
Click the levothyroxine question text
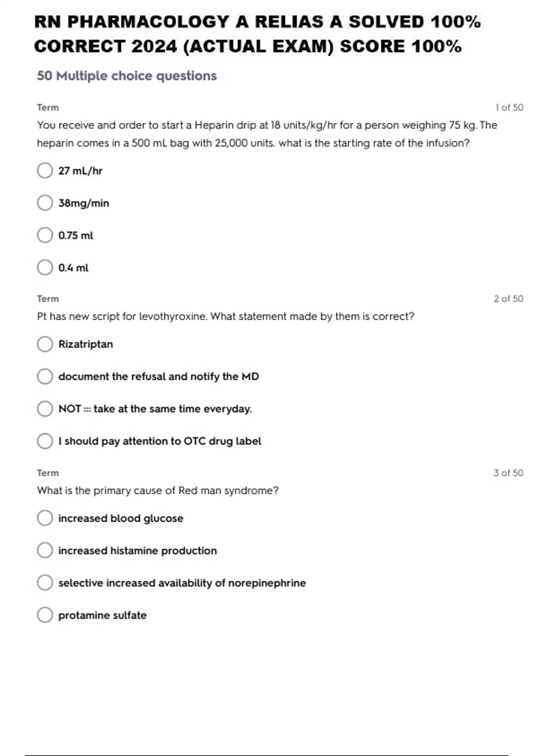click(225, 317)
